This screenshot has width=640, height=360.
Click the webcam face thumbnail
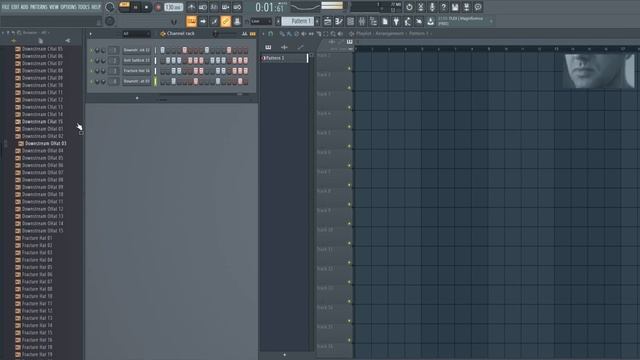click(x=599, y=71)
